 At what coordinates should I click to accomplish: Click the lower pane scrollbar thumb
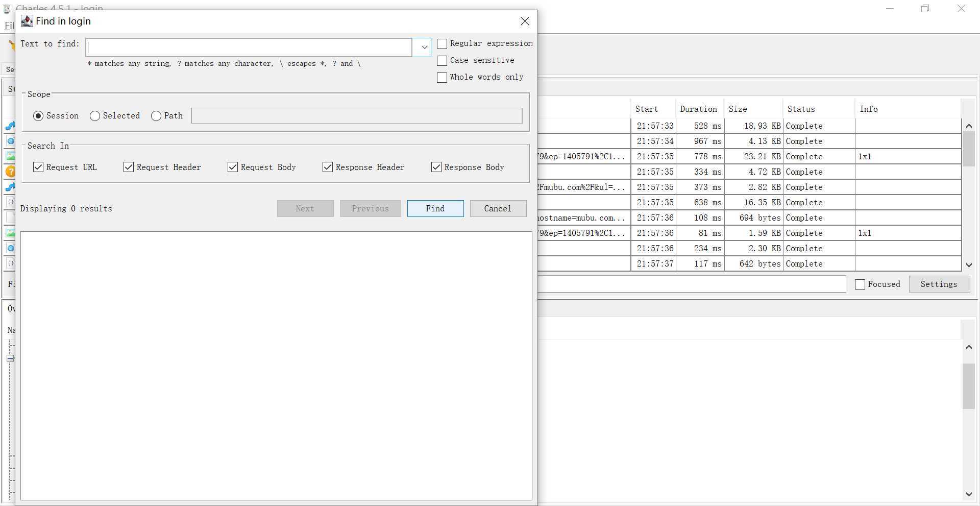969,386
